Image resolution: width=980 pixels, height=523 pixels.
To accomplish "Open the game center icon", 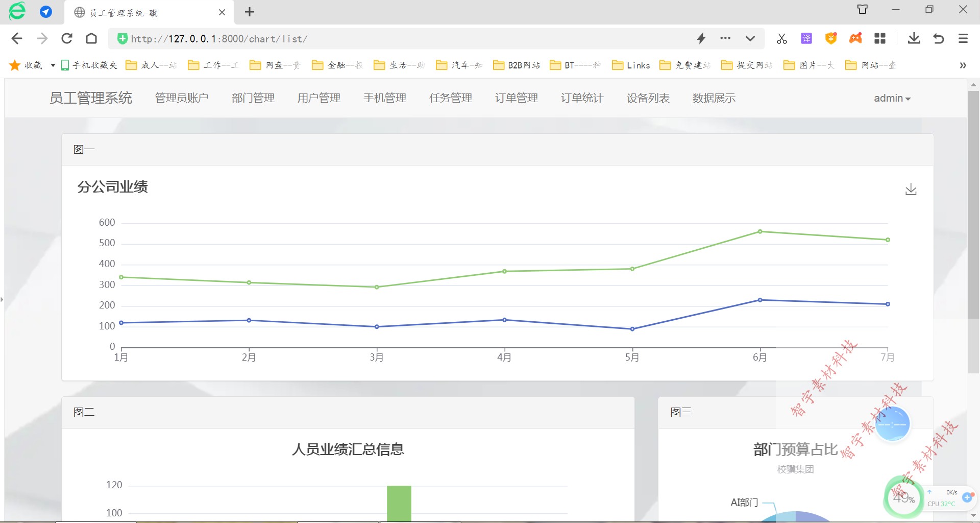I will (x=855, y=38).
